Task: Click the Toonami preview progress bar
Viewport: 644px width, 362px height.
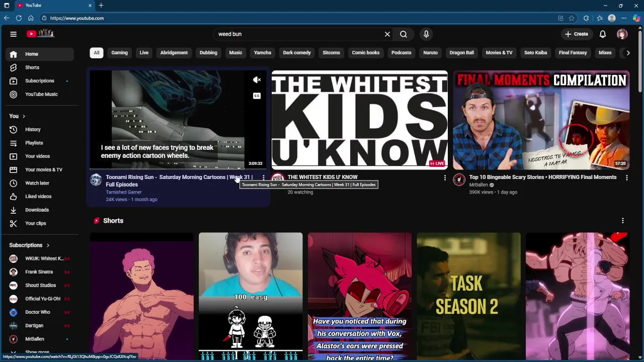Action: 178,169
